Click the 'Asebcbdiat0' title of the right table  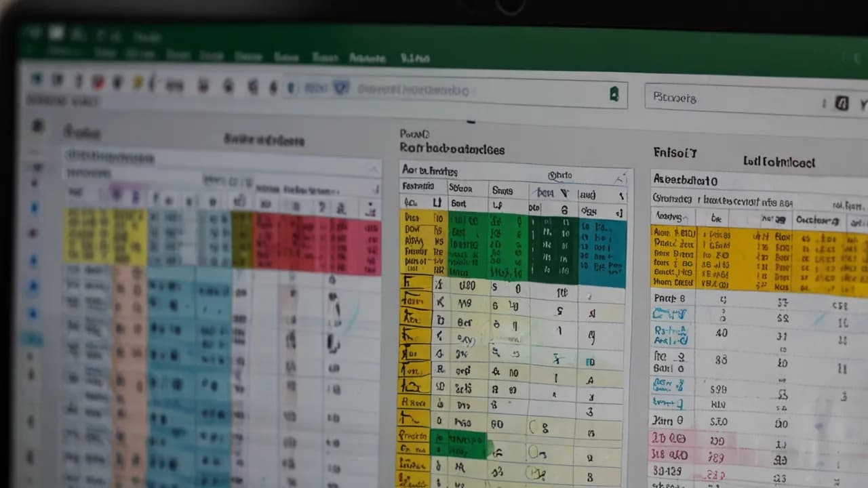684,181
